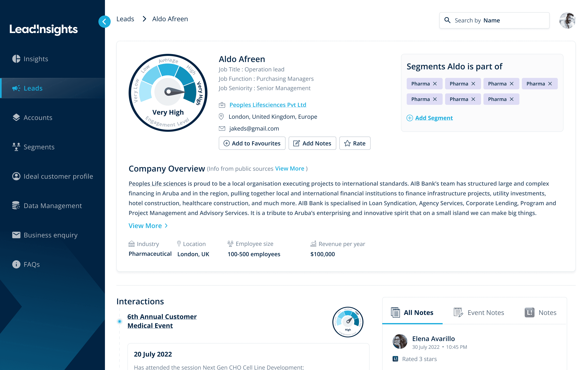Remove first Pharma chip in top row
588x370 pixels.
tap(435, 84)
